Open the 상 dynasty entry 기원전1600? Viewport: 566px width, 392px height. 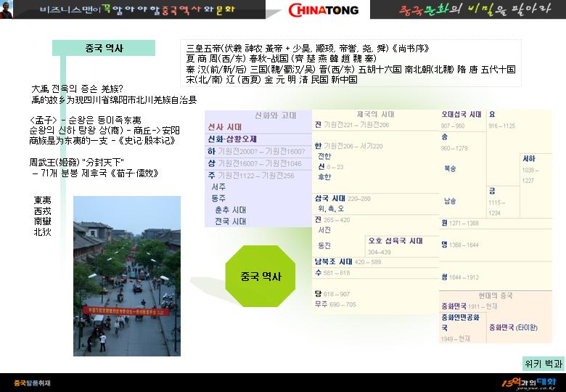coord(255,163)
